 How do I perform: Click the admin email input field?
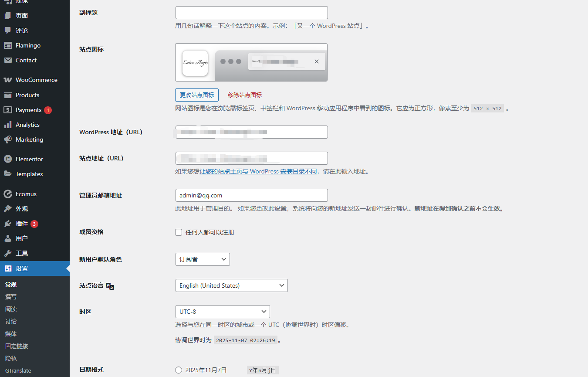[x=251, y=195]
